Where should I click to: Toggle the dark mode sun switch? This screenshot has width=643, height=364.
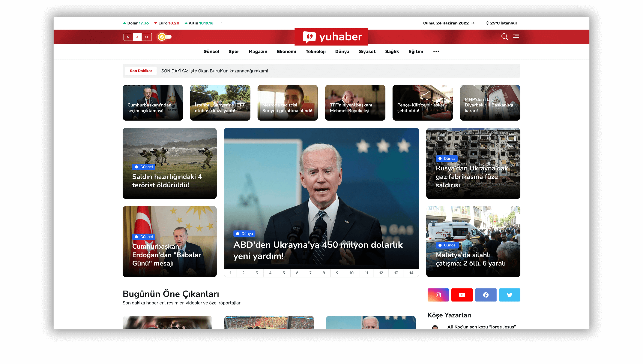pos(165,37)
